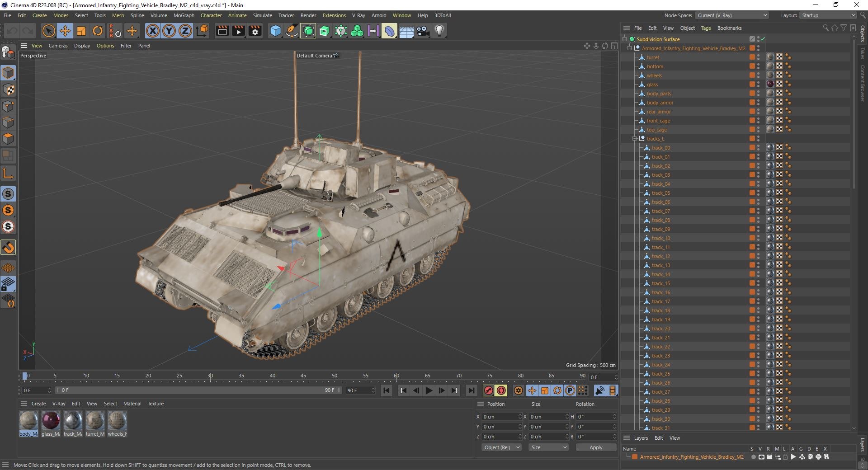Image resolution: width=868 pixels, height=470 pixels.
Task: Click search magnifier in Object Manager
Action: tap(826, 28)
